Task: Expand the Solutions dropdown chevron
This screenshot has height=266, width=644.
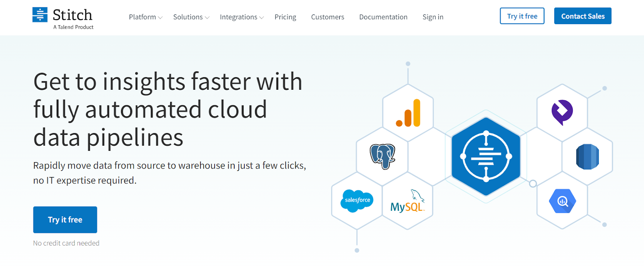Action: [x=207, y=18]
